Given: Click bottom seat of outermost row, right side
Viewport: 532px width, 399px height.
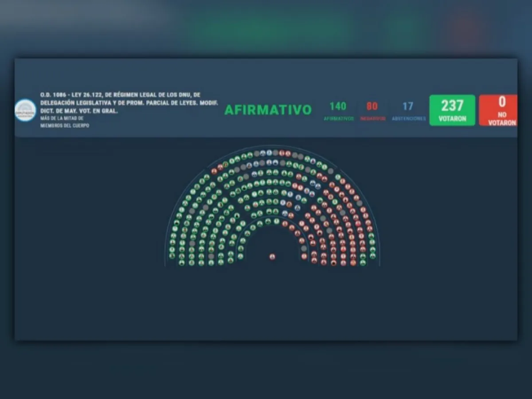Looking at the screenshot, I should pyautogui.click(x=373, y=256).
